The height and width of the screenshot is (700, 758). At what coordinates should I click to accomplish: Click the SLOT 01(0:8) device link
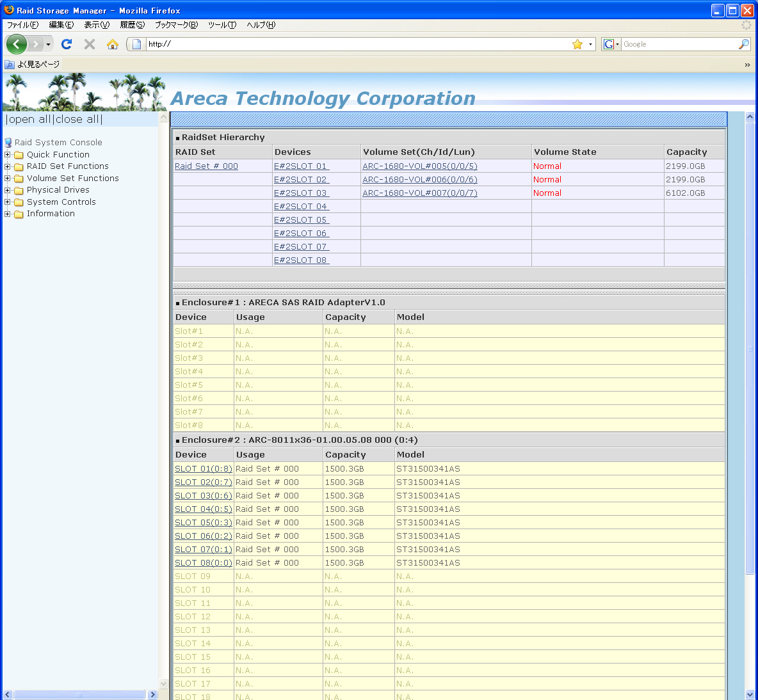[x=203, y=469]
